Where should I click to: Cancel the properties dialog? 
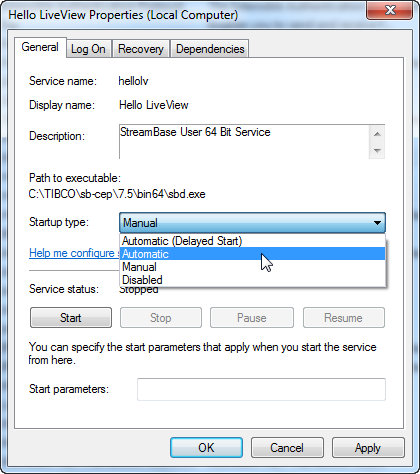pyautogui.click(x=287, y=448)
